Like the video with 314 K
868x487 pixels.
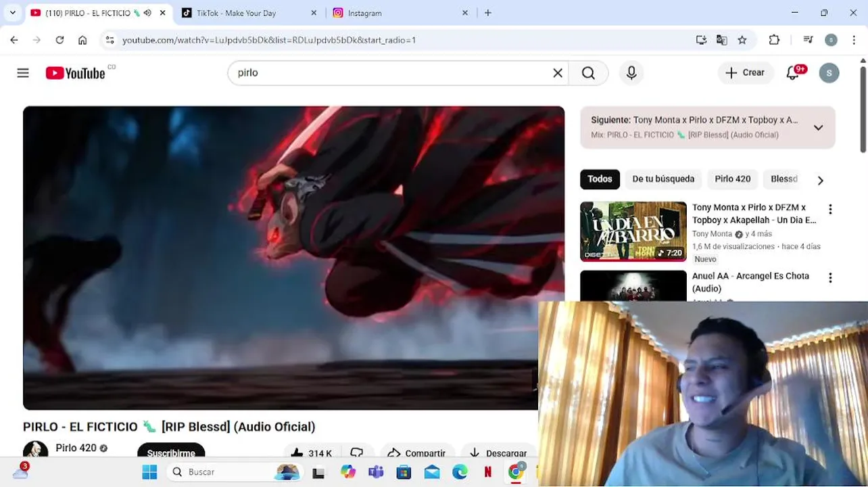click(x=312, y=452)
